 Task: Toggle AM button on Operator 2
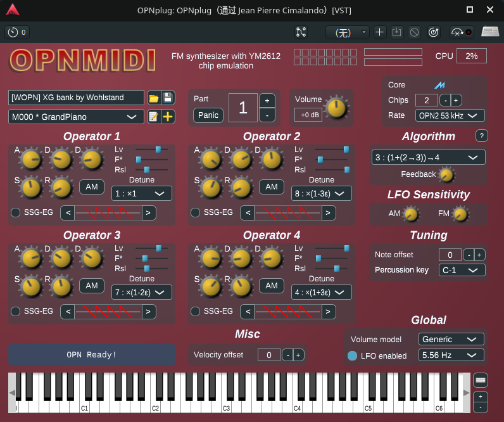pyautogui.click(x=272, y=187)
